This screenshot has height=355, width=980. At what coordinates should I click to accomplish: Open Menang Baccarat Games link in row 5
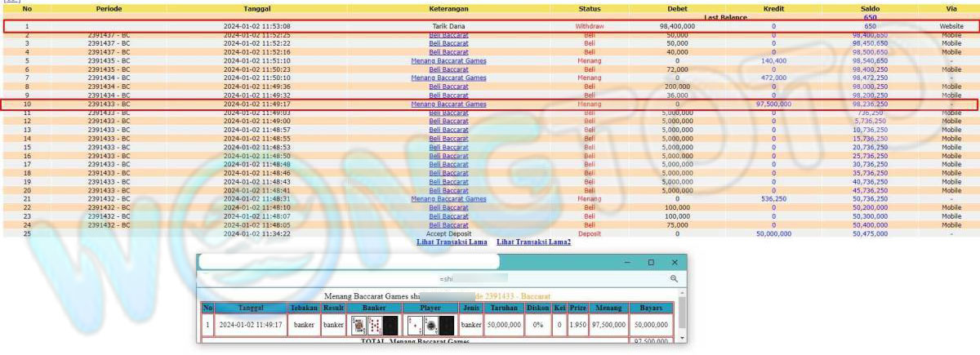[x=448, y=61]
